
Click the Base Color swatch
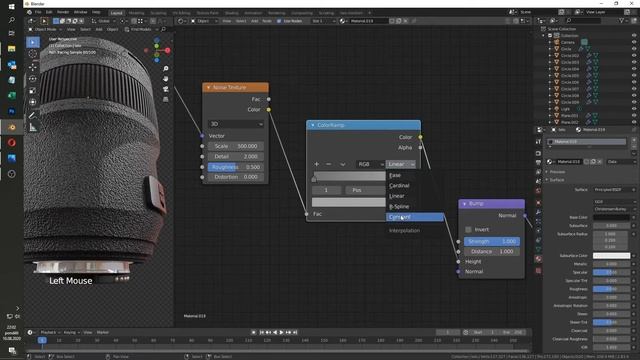coord(611,218)
